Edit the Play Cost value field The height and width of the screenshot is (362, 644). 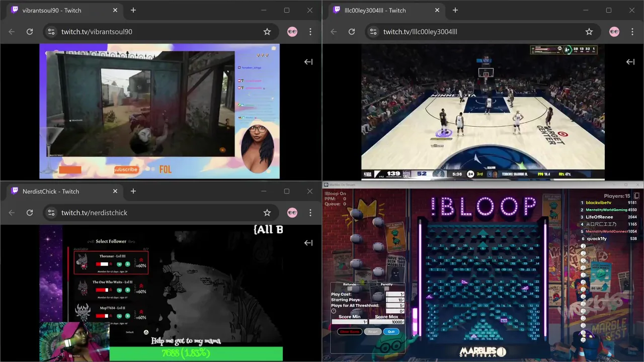(395, 294)
